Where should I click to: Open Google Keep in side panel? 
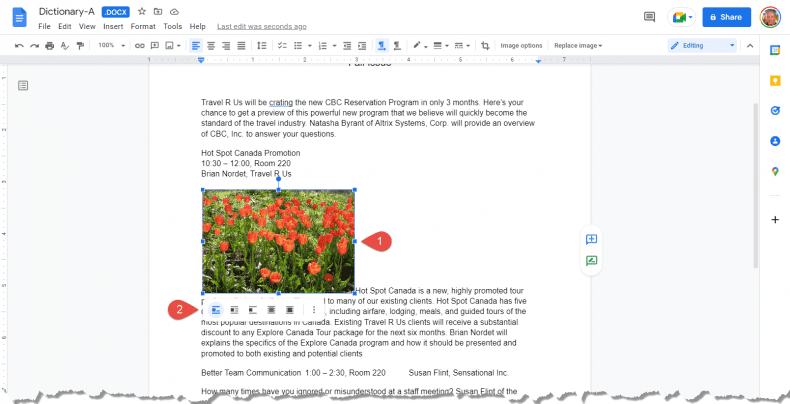[775, 80]
